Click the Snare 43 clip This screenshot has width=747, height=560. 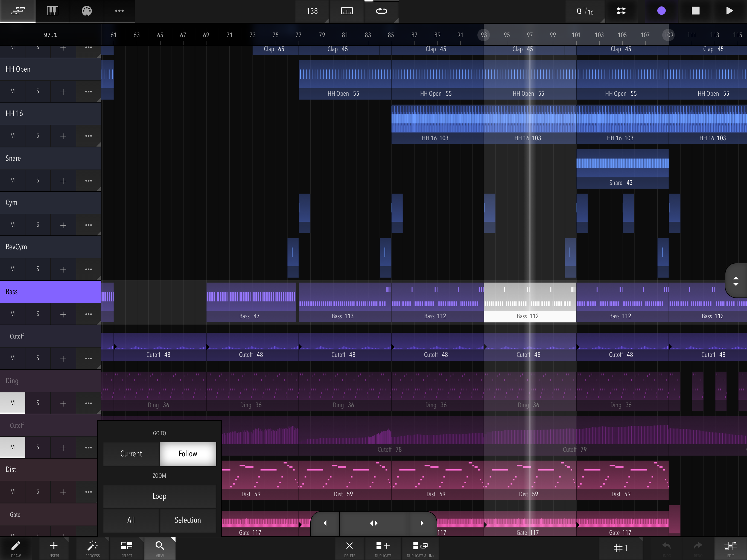tap(622, 169)
